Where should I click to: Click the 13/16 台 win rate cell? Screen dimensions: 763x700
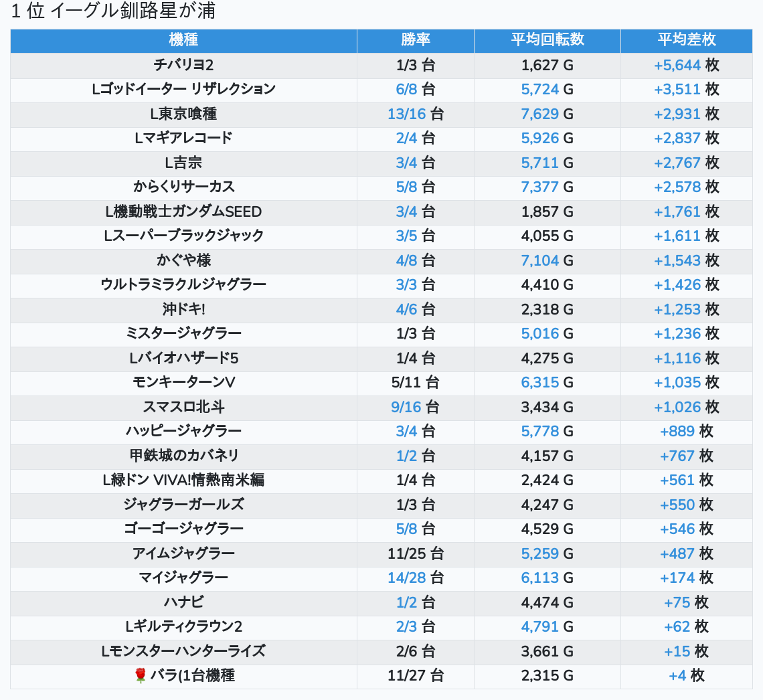(416, 114)
